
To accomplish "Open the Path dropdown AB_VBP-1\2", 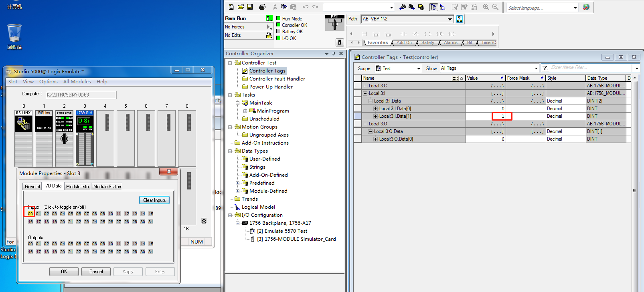I will [x=450, y=19].
